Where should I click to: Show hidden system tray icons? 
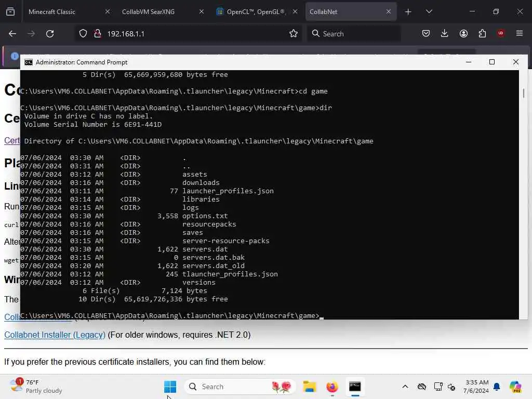(x=405, y=387)
